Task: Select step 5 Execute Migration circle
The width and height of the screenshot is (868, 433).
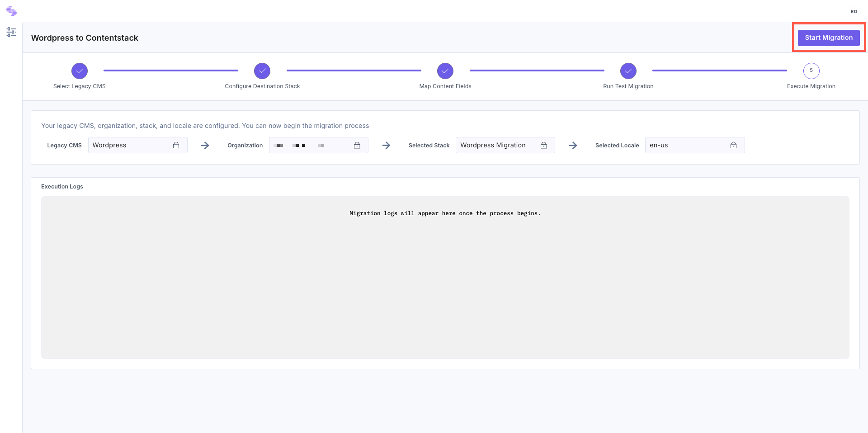Action: pos(811,71)
